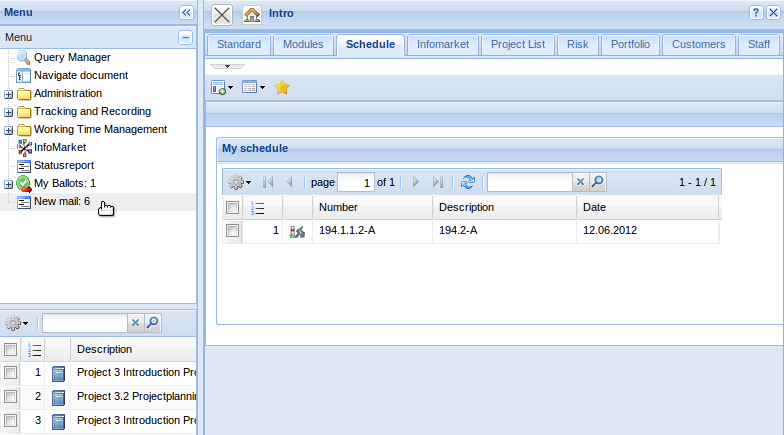Click the Navigate document icon
Image resolution: width=784 pixels, height=435 pixels.
click(24, 76)
